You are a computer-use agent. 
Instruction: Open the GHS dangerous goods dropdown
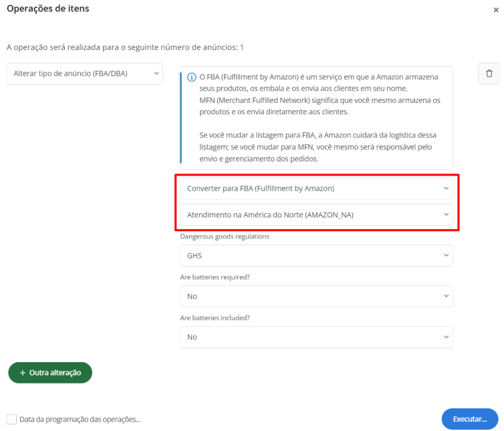pos(316,255)
